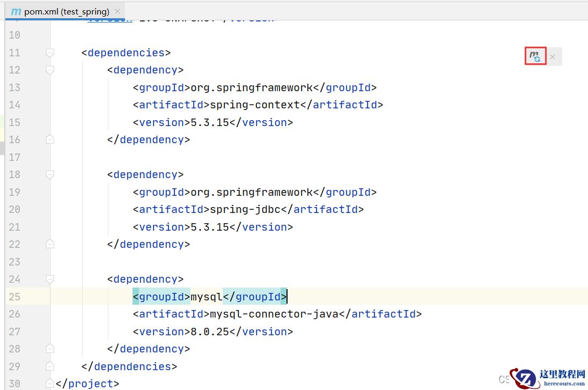This screenshot has width=588, height=390.
Task: Click version '5.3.15' on line 21
Action: pyautogui.click(x=210, y=227)
